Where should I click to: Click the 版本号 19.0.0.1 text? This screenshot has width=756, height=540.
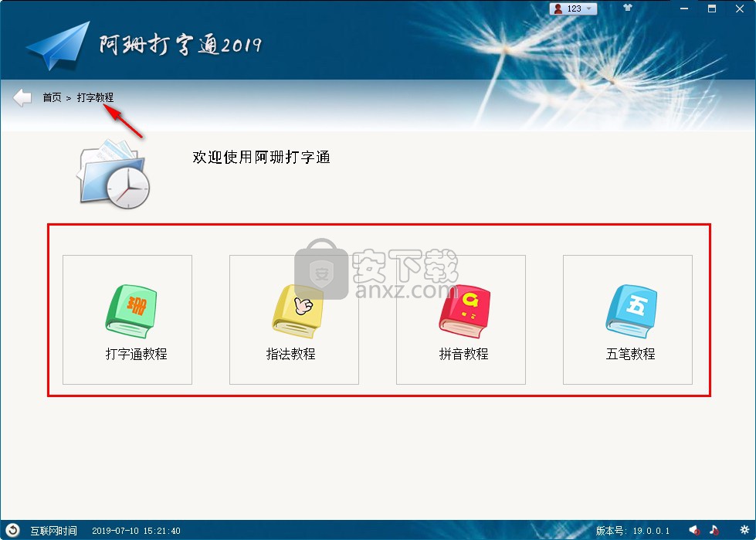pos(632,531)
